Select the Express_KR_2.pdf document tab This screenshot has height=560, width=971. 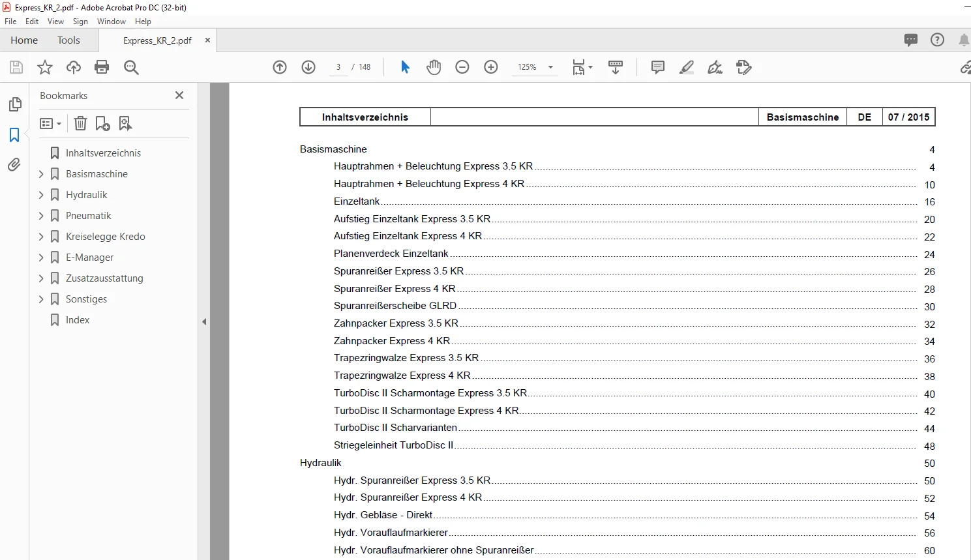click(157, 40)
